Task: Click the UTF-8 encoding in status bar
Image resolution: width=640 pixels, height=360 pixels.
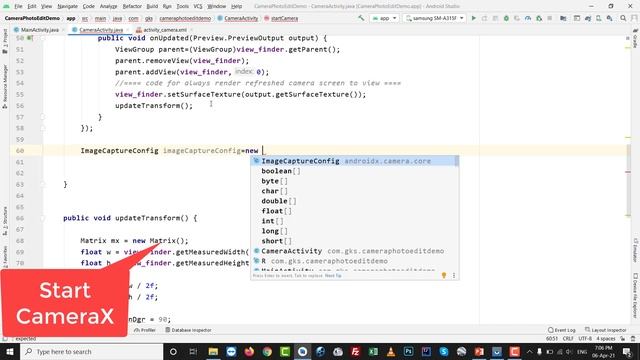Action: 585,339
